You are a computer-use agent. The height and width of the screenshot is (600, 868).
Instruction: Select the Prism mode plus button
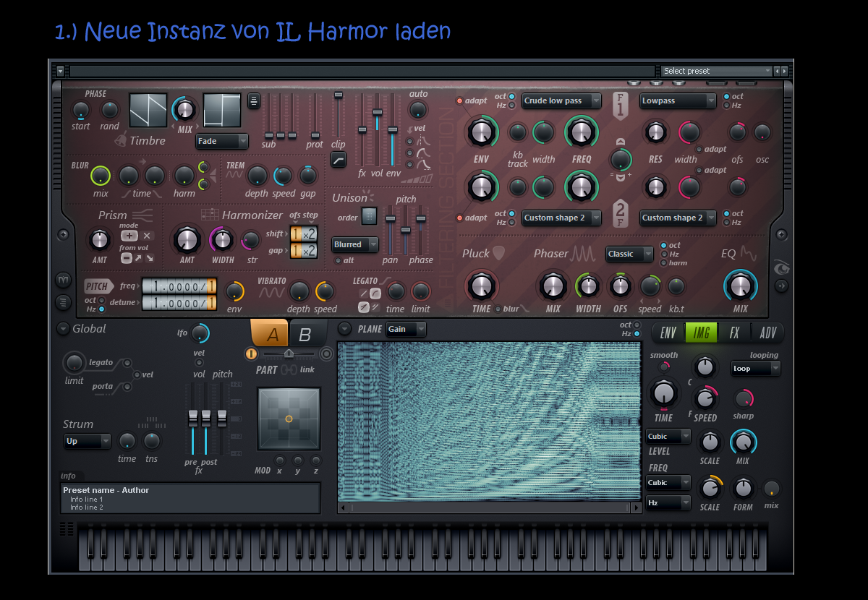coord(129,236)
